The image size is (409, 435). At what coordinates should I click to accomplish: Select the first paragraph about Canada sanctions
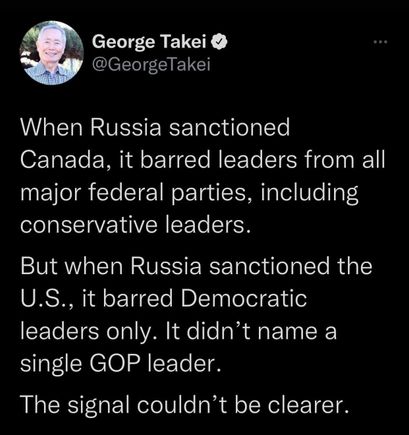[203, 177]
